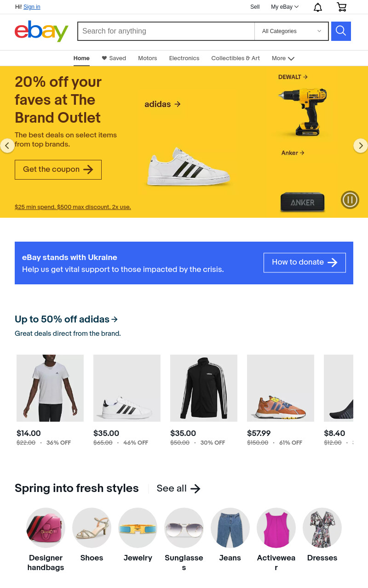Select the Motors navigation item

[148, 58]
